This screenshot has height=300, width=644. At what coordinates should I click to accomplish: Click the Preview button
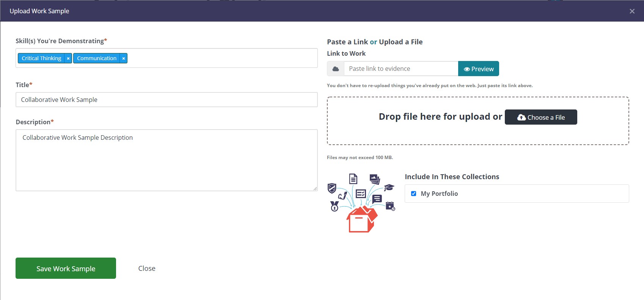(479, 69)
